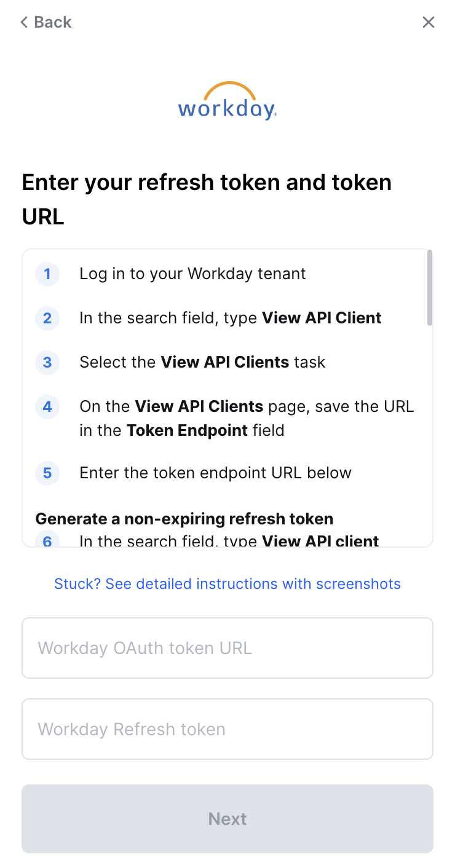Click the step 5 number badge
Viewport: 455px width, 868px height.
tap(47, 473)
